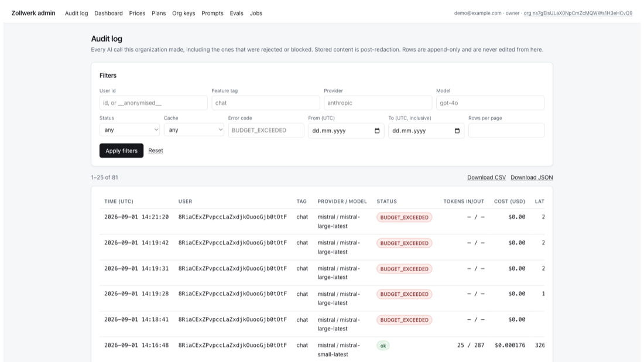Screen dimensions: 644x362
Task: Select the timestamp 2026-09-01 14:19:28
Action: [x=136, y=294]
